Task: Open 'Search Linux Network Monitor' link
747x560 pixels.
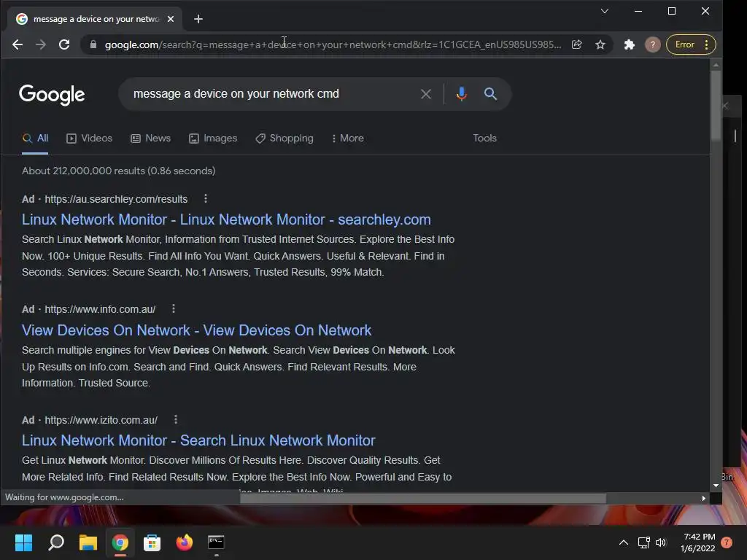Action: pos(198,440)
